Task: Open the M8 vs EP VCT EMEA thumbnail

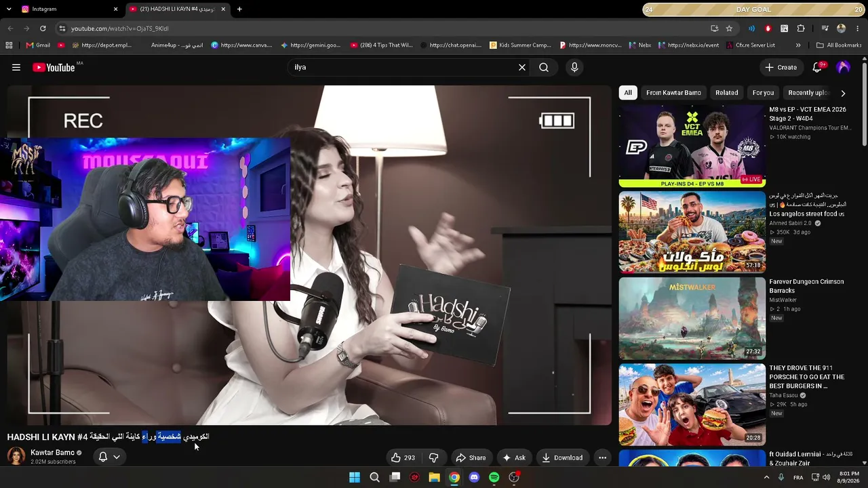Action: [x=692, y=146]
